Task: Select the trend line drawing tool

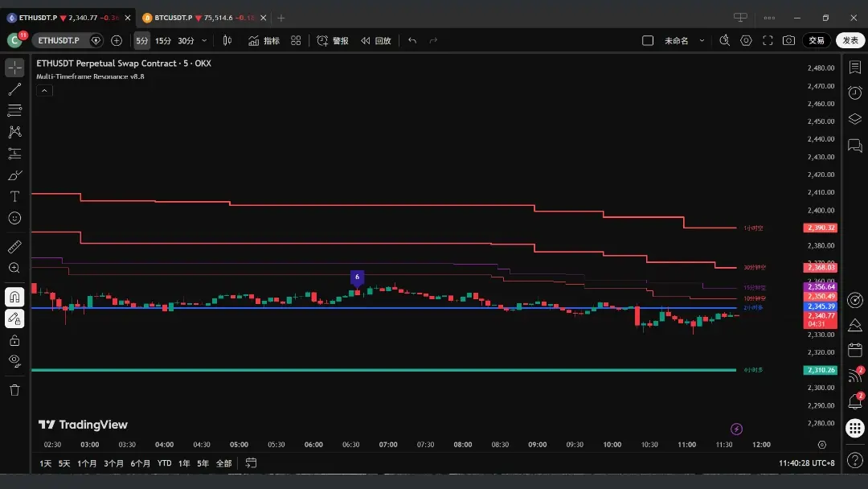Action: coord(14,89)
